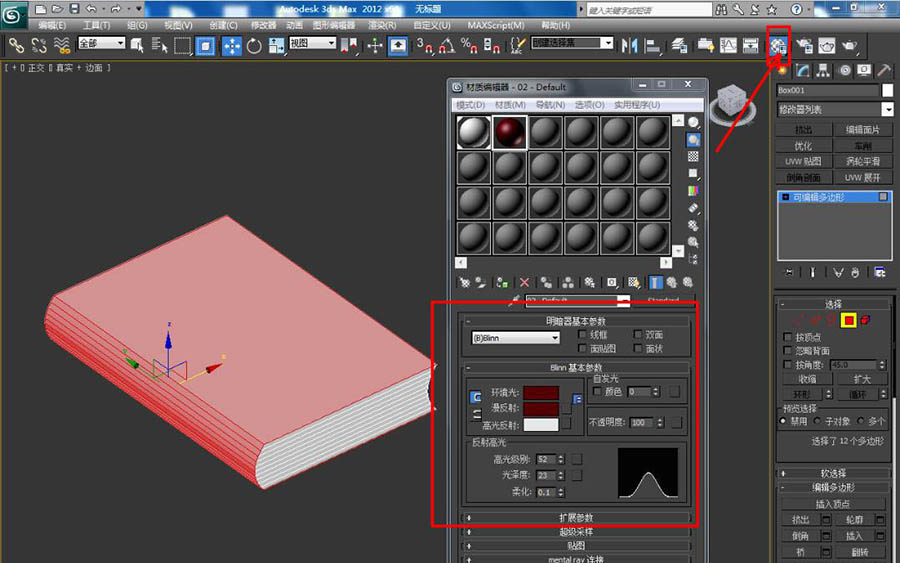Expand the 超级采样 rollout
This screenshot has width=900, height=563.
point(576,532)
